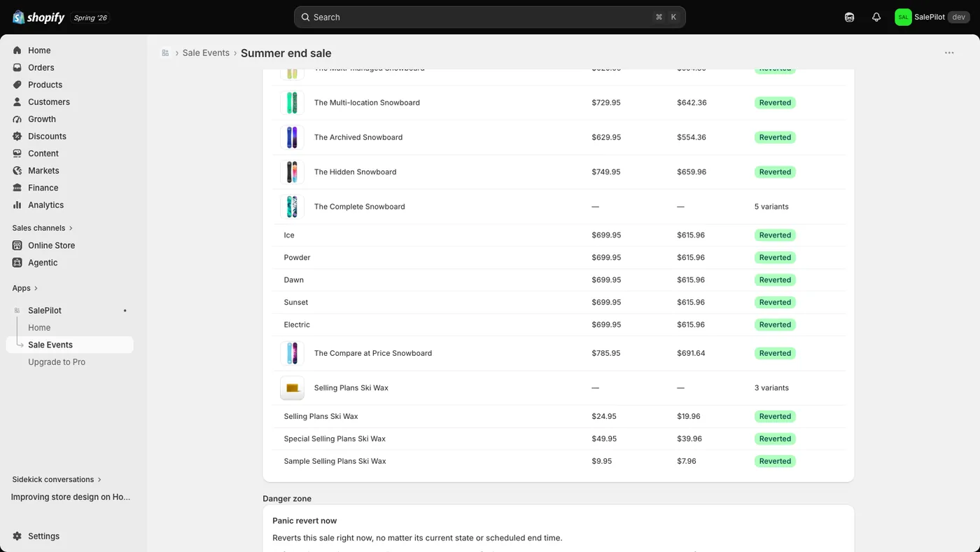
Task: Click Reverted badge for Electric variant
Action: pos(775,325)
